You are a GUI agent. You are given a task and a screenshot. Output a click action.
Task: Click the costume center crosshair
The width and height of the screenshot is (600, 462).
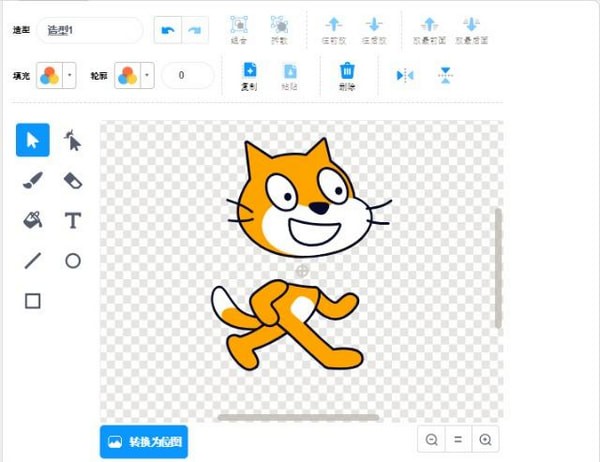302,271
